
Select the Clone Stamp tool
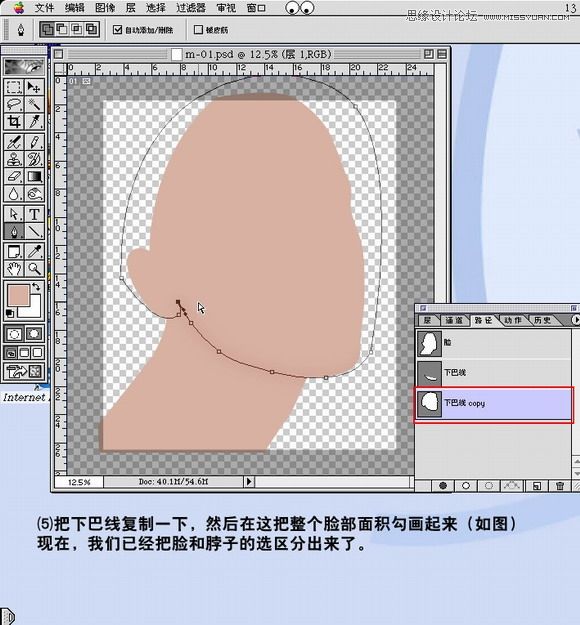[x=14, y=159]
